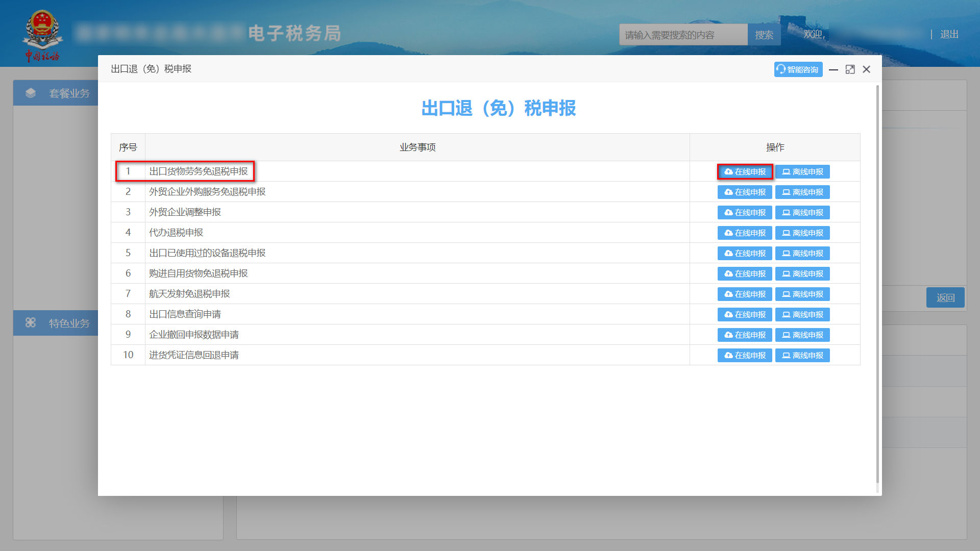Screen dimensions: 980x551
Task: Click the dialog minimize icon
Action: click(x=834, y=69)
